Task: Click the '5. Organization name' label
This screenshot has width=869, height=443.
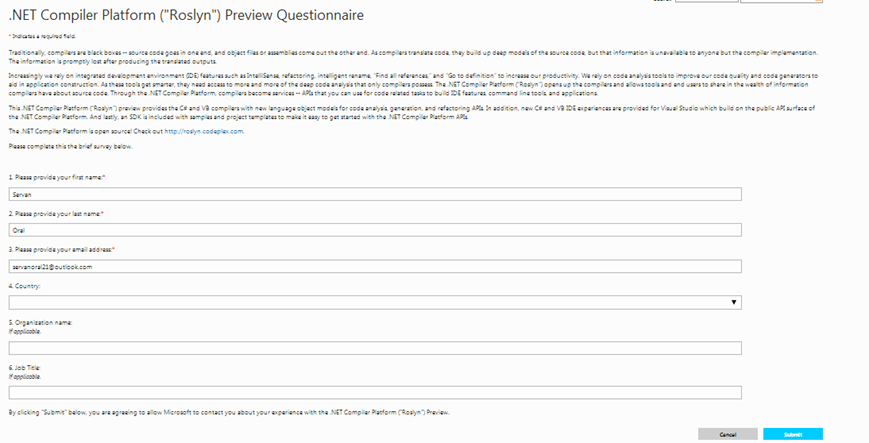Action: click(40, 322)
